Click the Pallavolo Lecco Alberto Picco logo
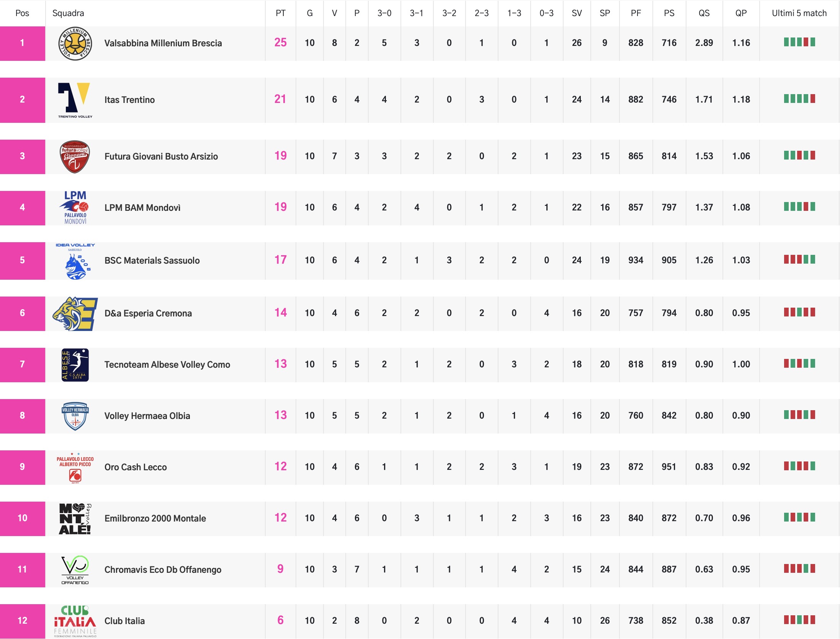This screenshot has height=639, width=840. 75,468
